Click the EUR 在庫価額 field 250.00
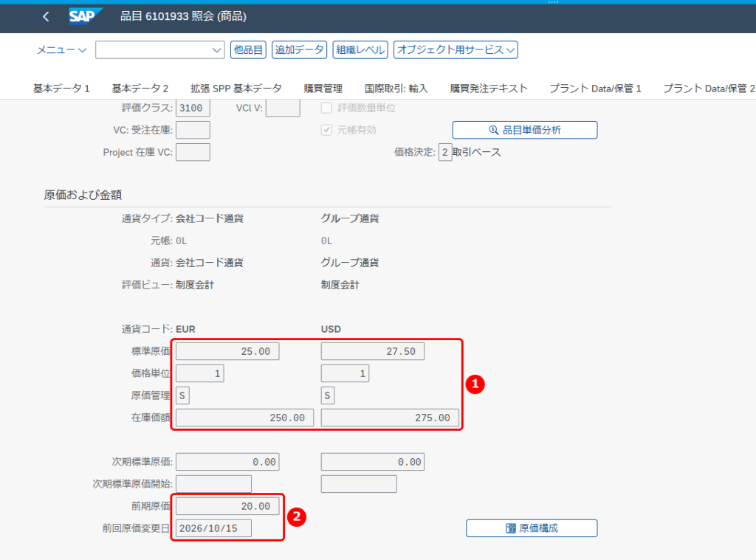Image resolution: width=756 pixels, height=560 pixels. tap(245, 418)
